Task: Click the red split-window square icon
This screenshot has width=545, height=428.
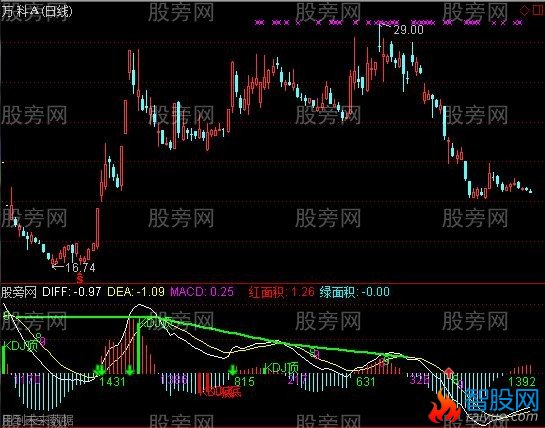Action: click(x=537, y=10)
